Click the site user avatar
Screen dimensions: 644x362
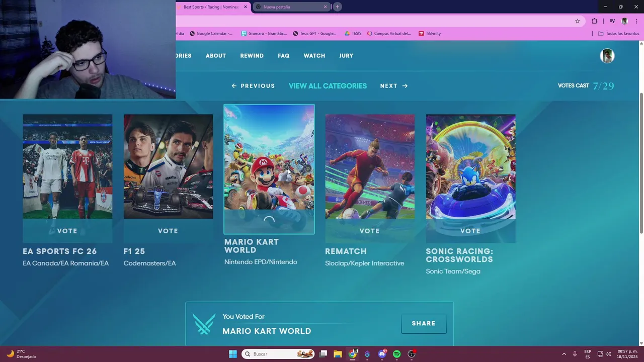coord(607,56)
